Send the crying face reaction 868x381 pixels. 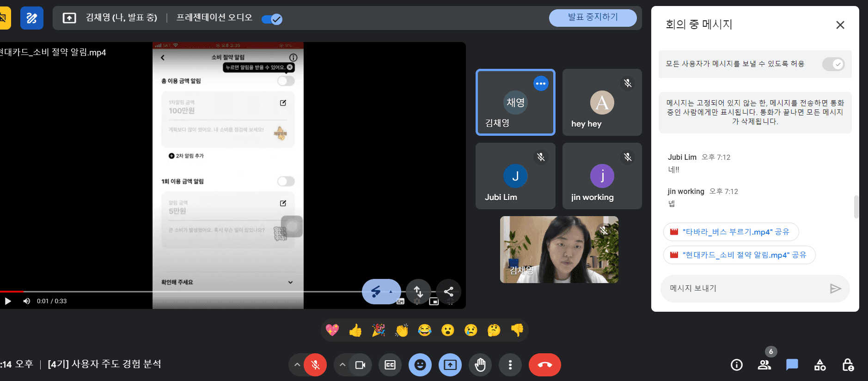click(471, 330)
